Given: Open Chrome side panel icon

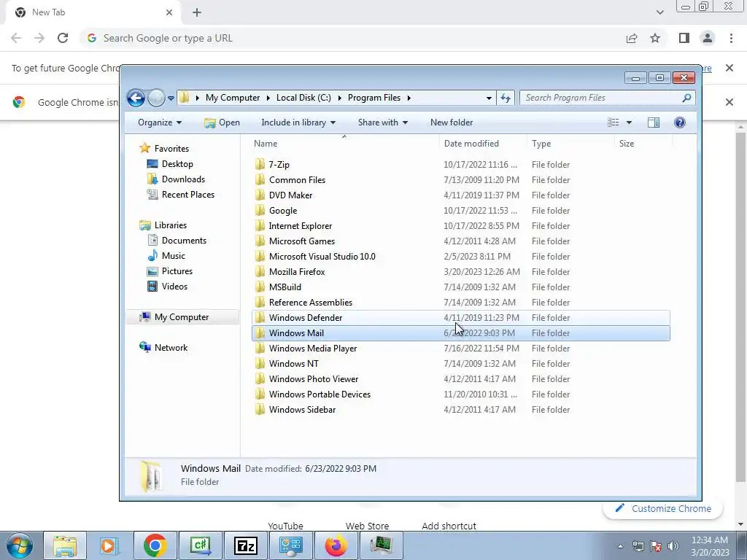Looking at the screenshot, I should (684, 38).
